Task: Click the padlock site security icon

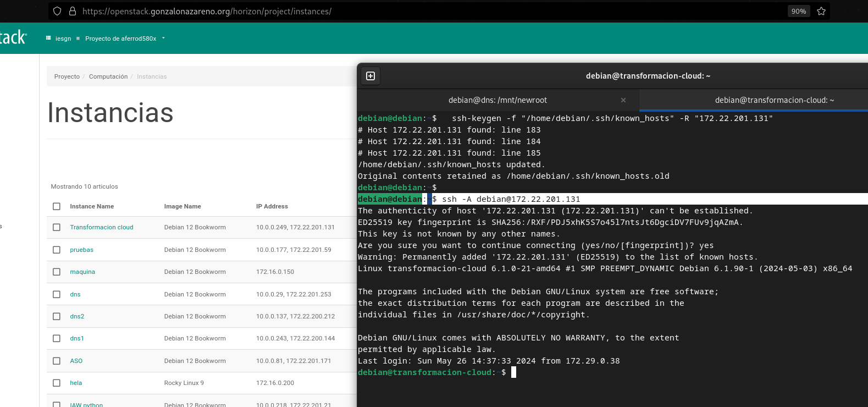Action: 72,11
